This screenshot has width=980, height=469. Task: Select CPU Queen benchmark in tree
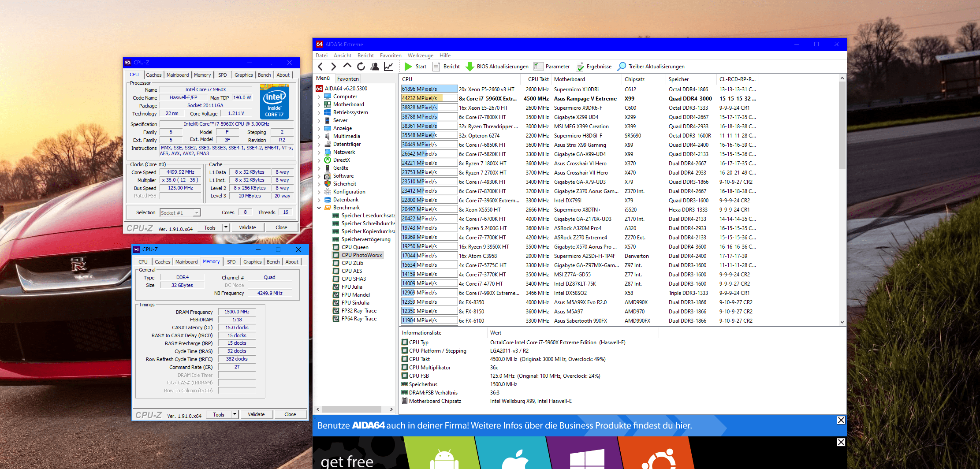tap(355, 247)
